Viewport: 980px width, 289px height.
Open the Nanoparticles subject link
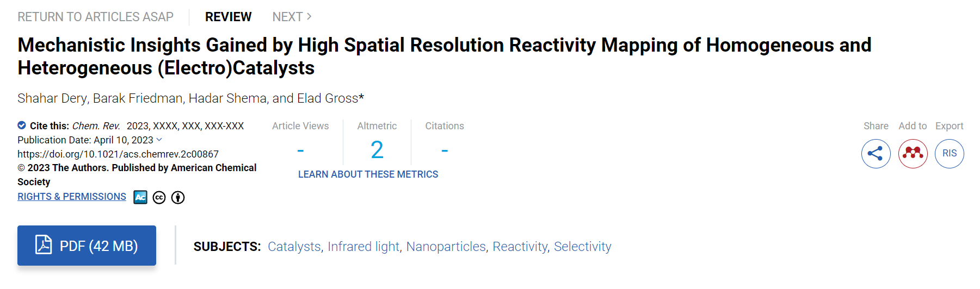click(x=446, y=247)
